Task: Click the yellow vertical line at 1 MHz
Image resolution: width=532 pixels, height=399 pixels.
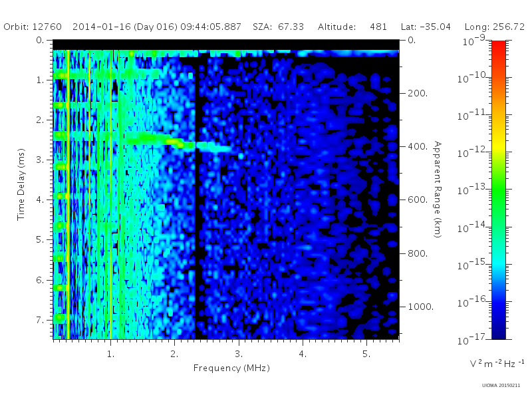Action: pyautogui.click(x=110, y=194)
